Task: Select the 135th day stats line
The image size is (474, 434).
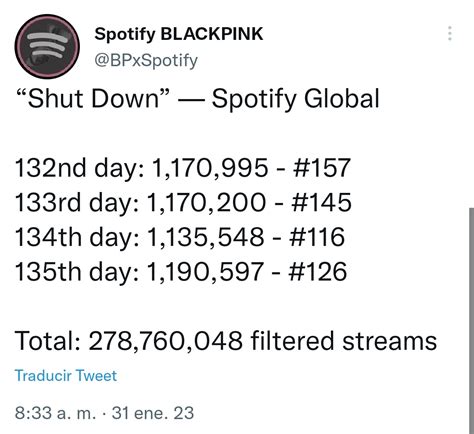Action: (181, 272)
